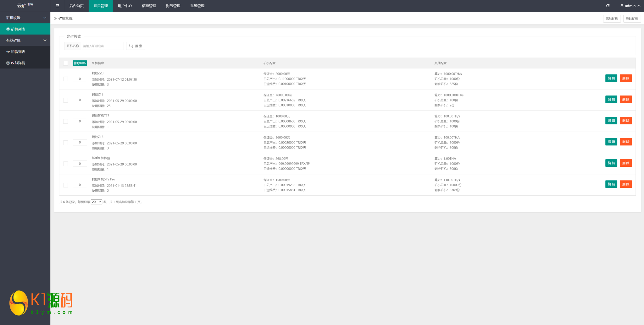Click the 添加矿机 button
Viewport: 644px width, 325px height.
tap(612, 19)
